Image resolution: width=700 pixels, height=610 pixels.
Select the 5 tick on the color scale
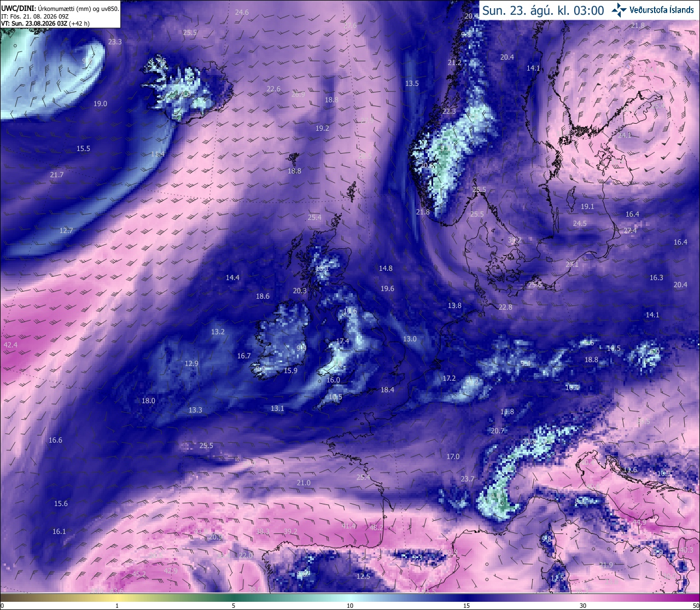234,606
